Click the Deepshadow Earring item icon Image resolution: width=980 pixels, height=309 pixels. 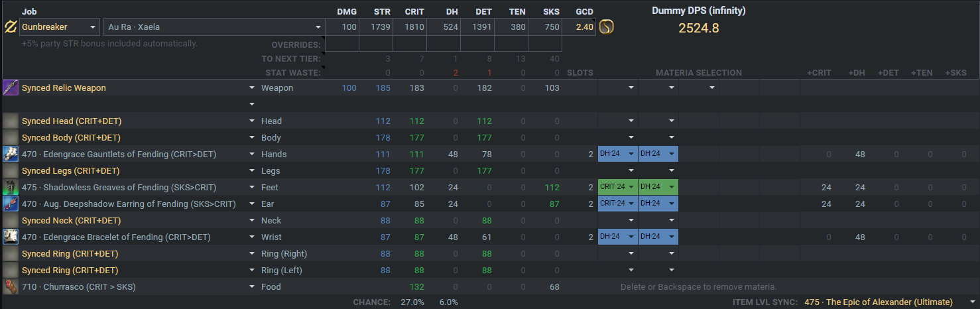[10, 204]
